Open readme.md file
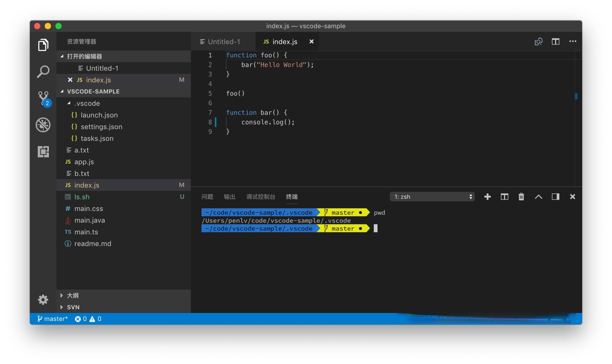 (124, 244)
